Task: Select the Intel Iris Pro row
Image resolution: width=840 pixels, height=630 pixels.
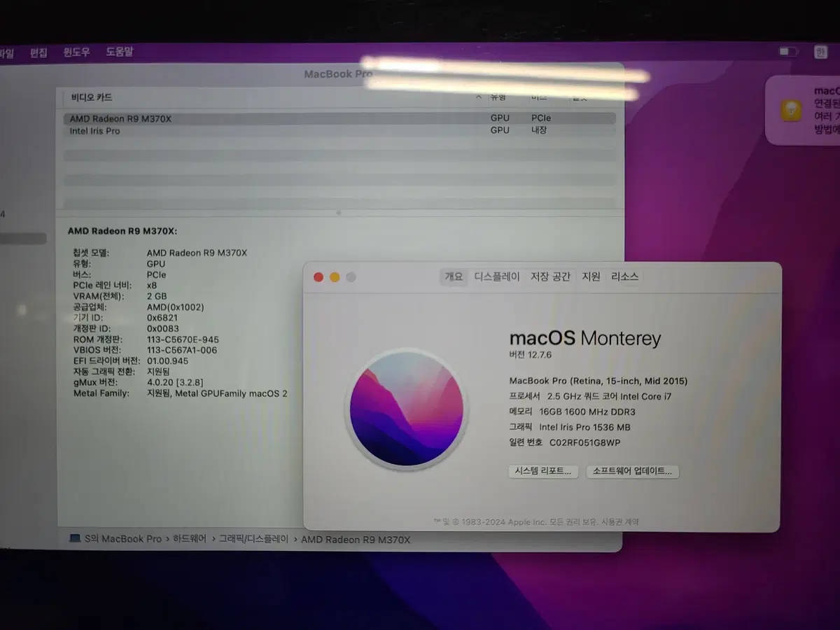Action: coord(339,131)
